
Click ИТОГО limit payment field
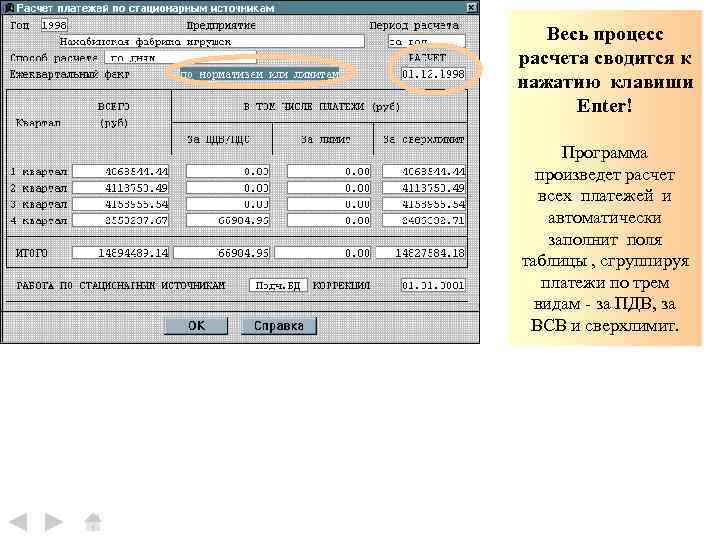[323, 253]
